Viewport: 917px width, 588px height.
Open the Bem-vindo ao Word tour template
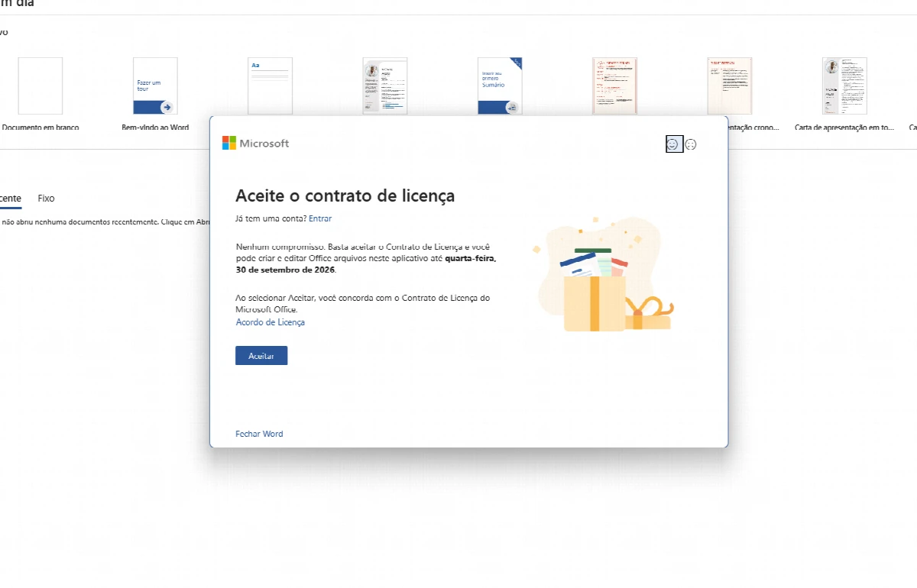155,86
